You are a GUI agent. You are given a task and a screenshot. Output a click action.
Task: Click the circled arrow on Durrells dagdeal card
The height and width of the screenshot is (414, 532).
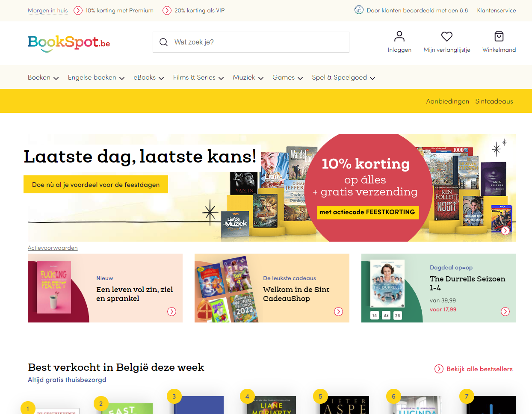click(505, 311)
